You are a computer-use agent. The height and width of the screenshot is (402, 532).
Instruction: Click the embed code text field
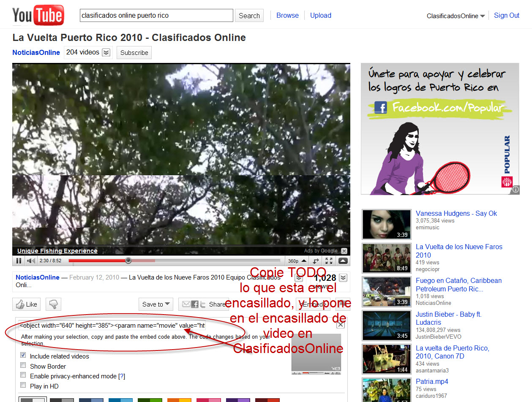(112, 326)
